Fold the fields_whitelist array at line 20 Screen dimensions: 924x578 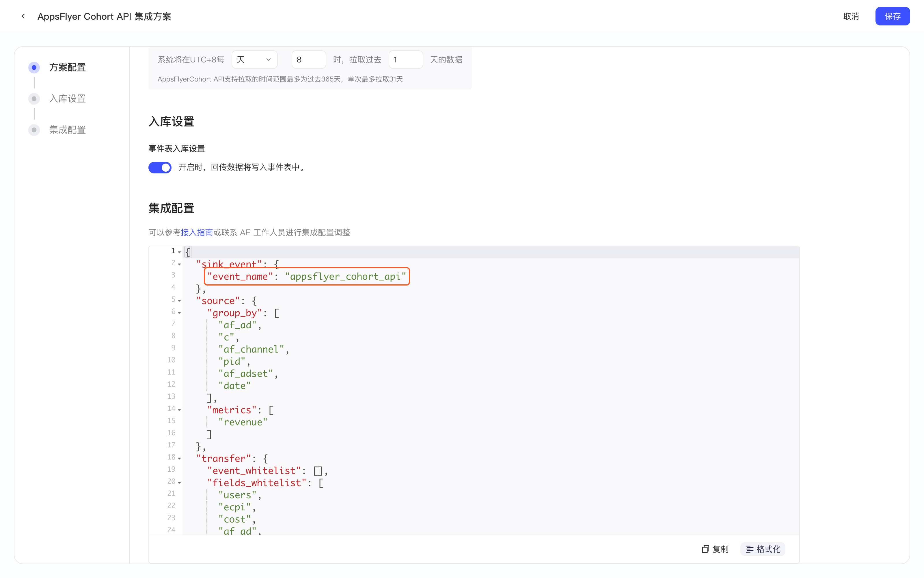[179, 483]
